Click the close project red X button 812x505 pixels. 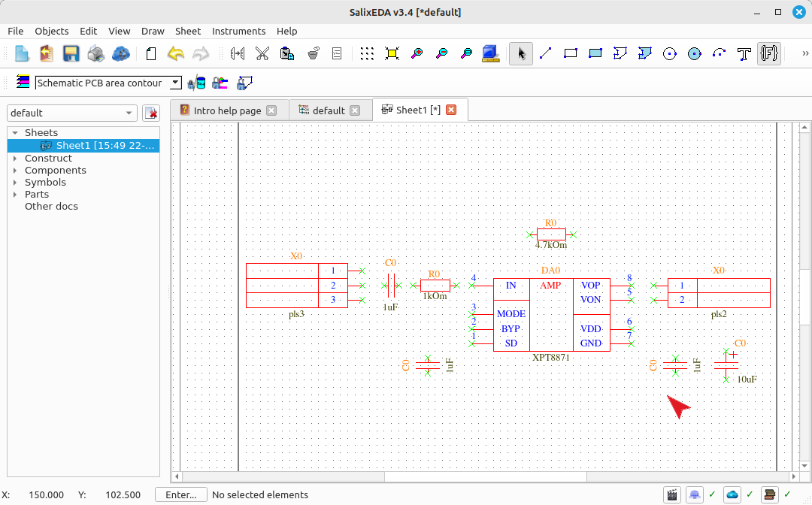click(x=151, y=113)
